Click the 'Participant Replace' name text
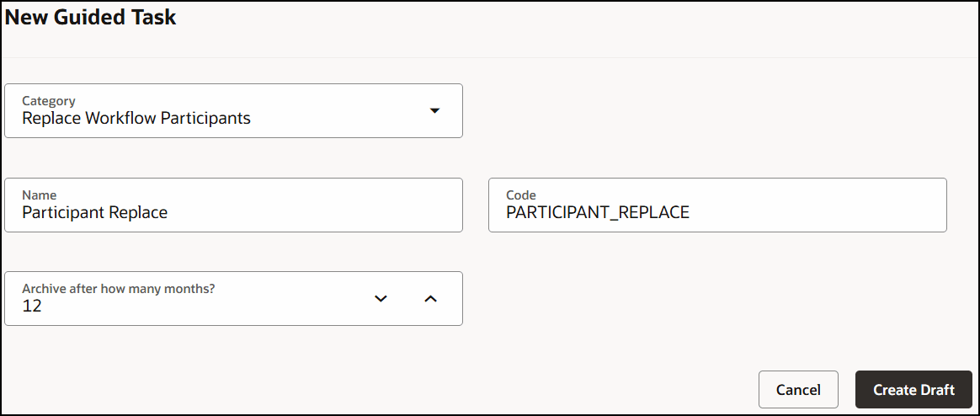 coord(94,213)
